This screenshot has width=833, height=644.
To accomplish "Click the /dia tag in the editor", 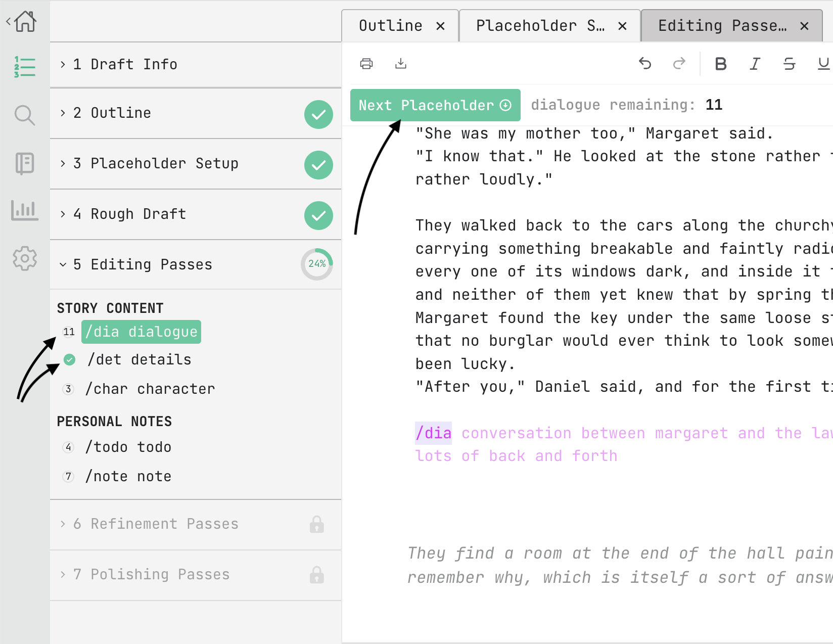I will 433,433.
